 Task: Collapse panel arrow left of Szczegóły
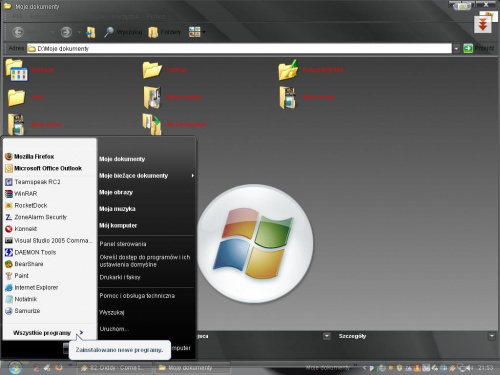(327, 336)
